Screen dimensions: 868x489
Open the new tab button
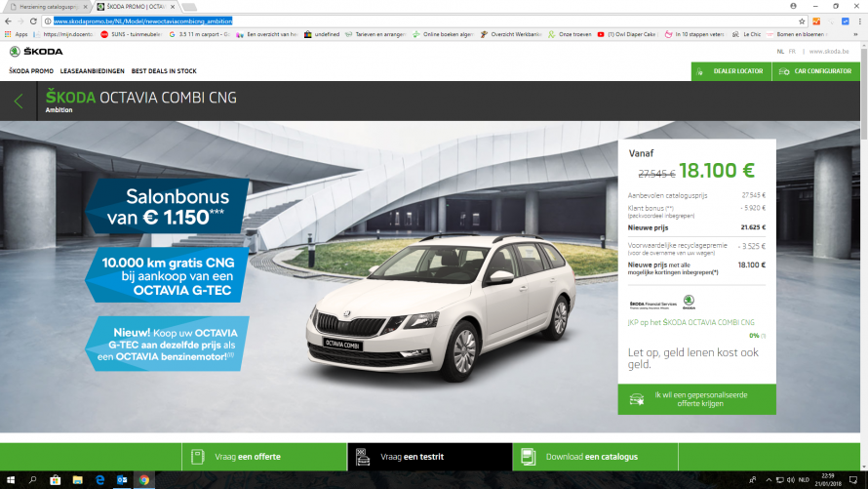coord(189,7)
